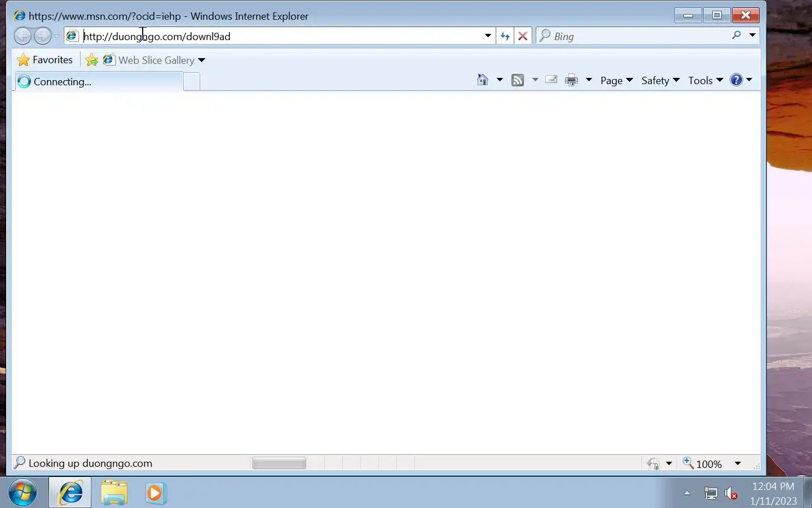The width and height of the screenshot is (812, 508).
Task: Click the Refresh button beside the address bar
Action: pos(505,36)
